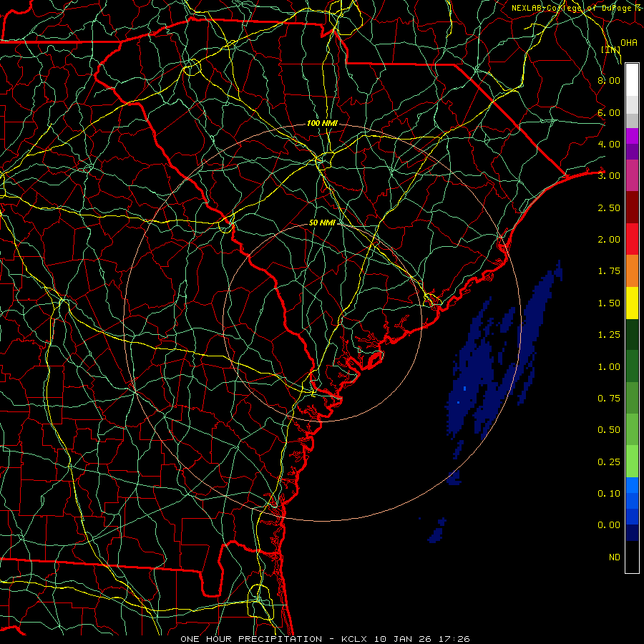This screenshot has width=644, height=644.
Task: Click the 6.00 legend value
Action: pos(609,112)
